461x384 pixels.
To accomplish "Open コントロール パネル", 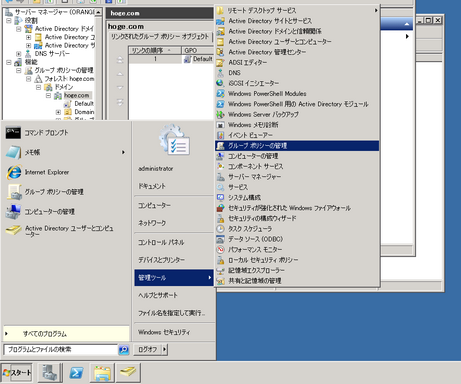I will [x=161, y=242].
